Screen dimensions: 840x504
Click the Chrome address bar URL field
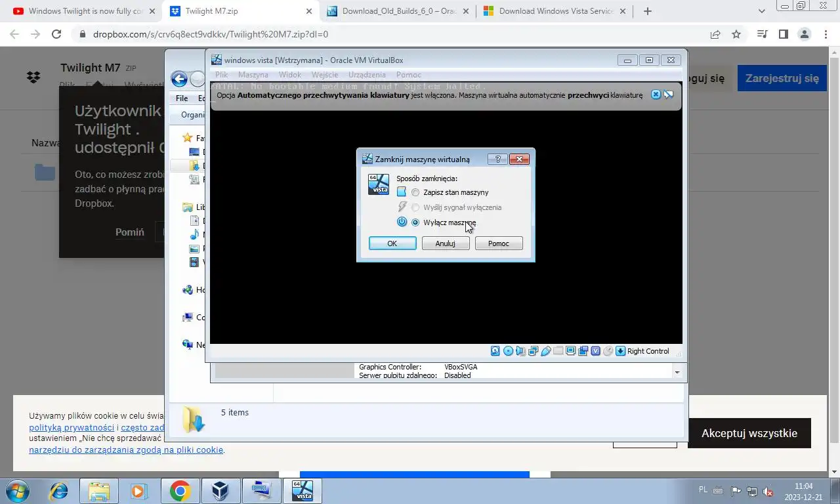click(394, 34)
